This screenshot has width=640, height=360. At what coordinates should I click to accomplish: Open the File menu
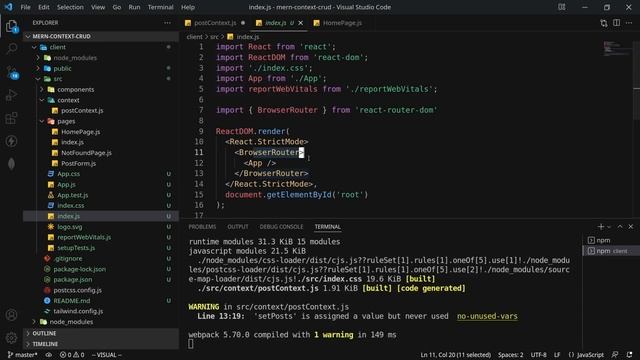click(x=25, y=7)
